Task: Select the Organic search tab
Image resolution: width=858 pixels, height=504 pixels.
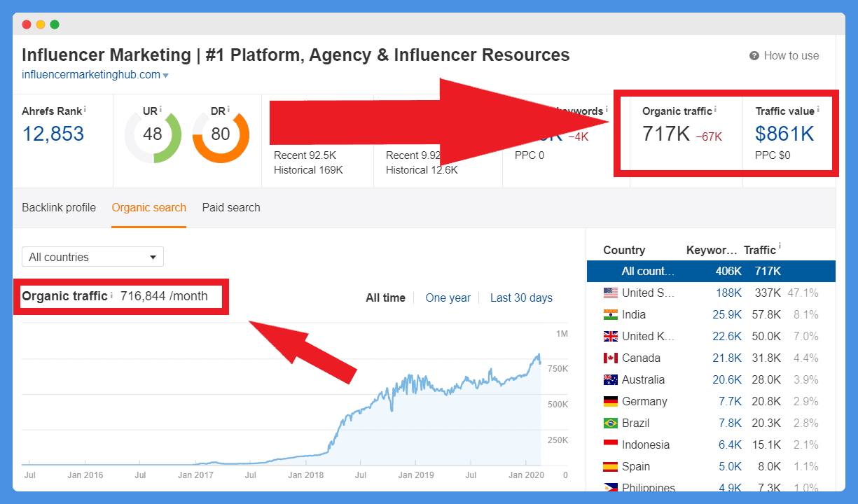Action: pyautogui.click(x=149, y=207)
